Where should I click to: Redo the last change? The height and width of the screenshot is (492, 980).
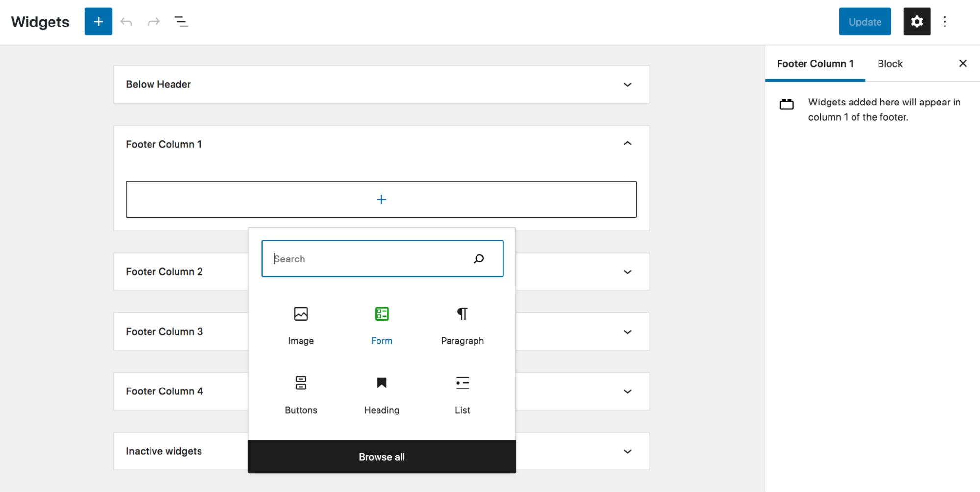click(x=154, y=22)
